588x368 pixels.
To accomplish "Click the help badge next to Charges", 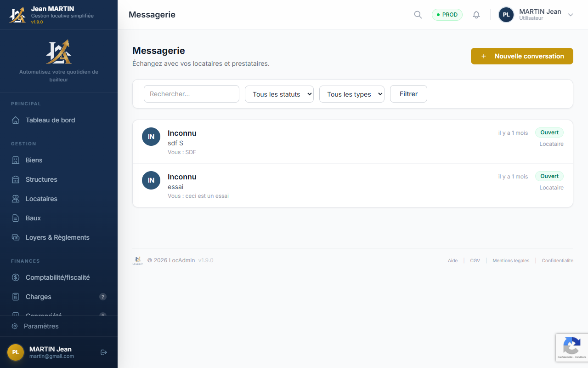I will tap(103, 297).
